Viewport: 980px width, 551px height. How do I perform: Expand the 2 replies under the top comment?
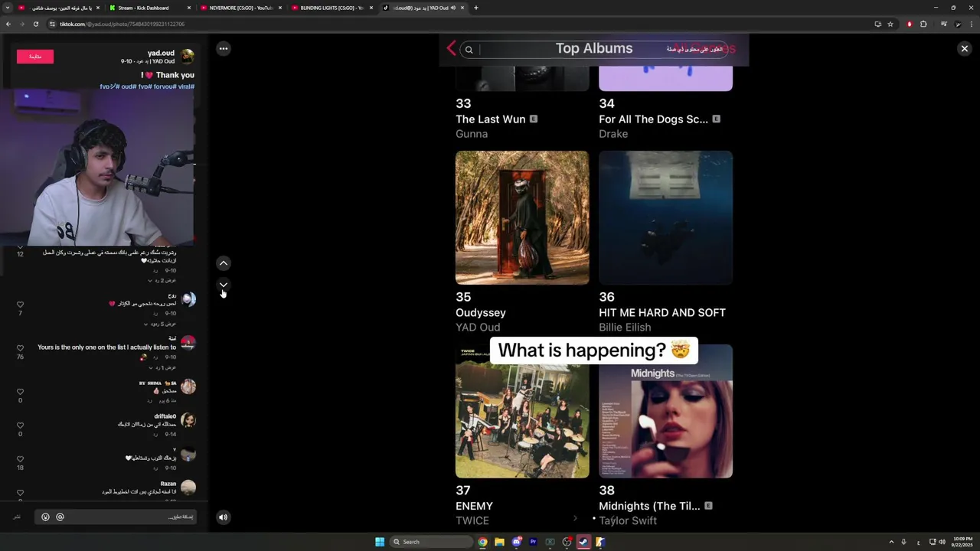[x=162, y=280]
